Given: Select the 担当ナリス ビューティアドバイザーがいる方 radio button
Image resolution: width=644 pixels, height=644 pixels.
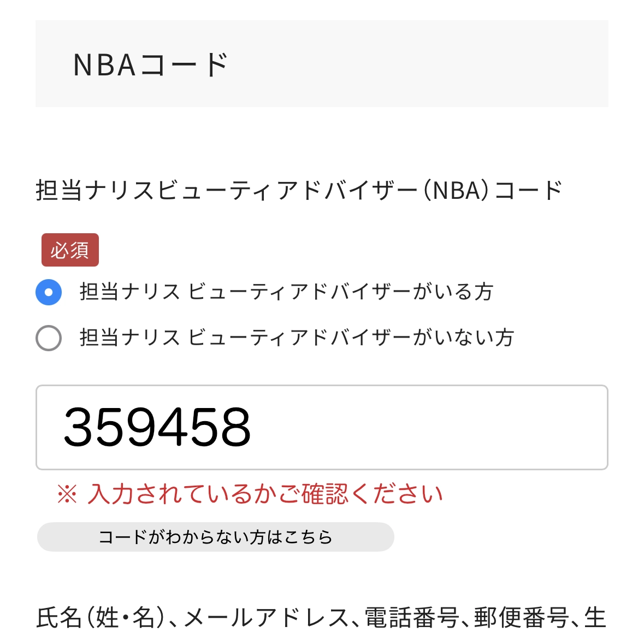Looking at the screenshot, I should tap(49, 292).
